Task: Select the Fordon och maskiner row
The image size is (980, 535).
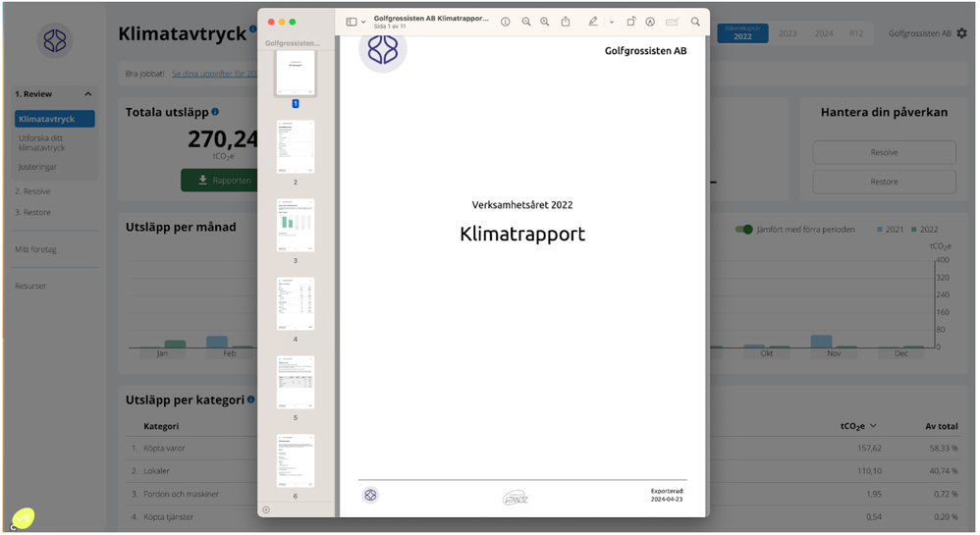Action: click(x=542, y=495)
